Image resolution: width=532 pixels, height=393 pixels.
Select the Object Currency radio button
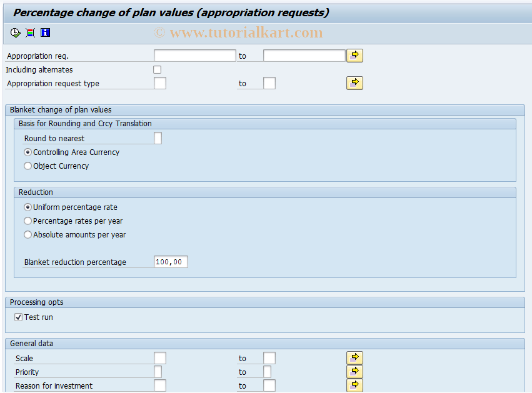27,166
